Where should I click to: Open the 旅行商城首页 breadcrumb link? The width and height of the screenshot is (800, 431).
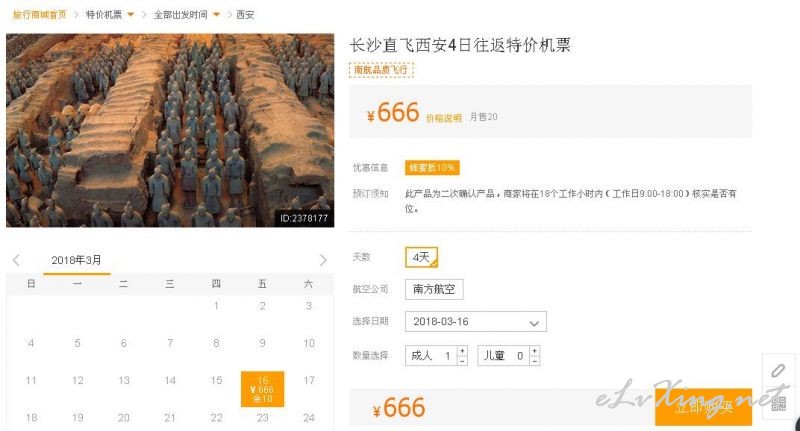pyautogui.click(x=39, y=15)
